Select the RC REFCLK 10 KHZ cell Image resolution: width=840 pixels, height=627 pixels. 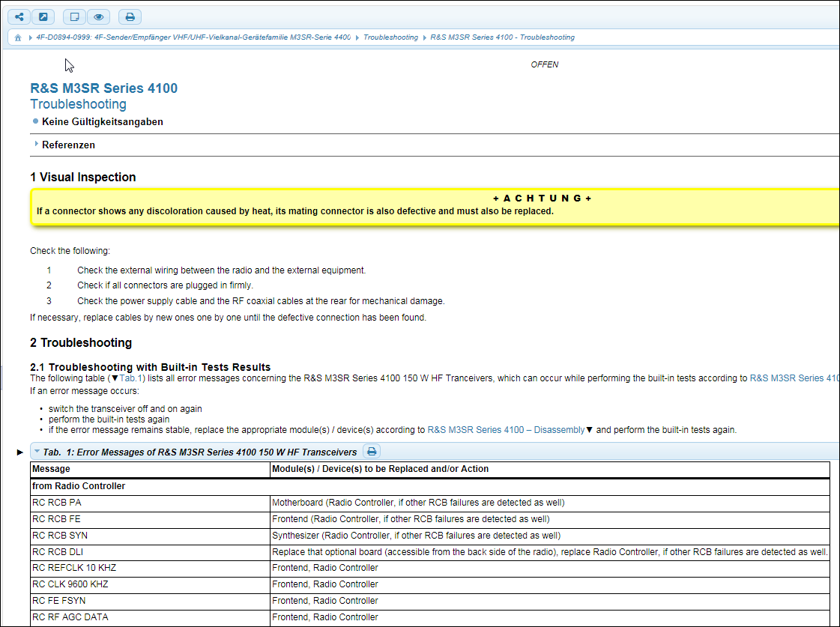click(150, 568)
